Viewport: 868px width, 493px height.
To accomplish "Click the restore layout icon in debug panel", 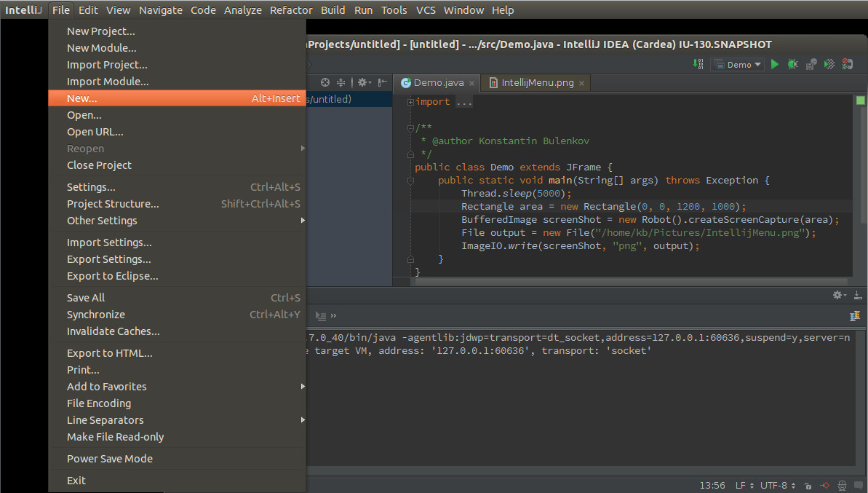I will click(x=855, y=316).
